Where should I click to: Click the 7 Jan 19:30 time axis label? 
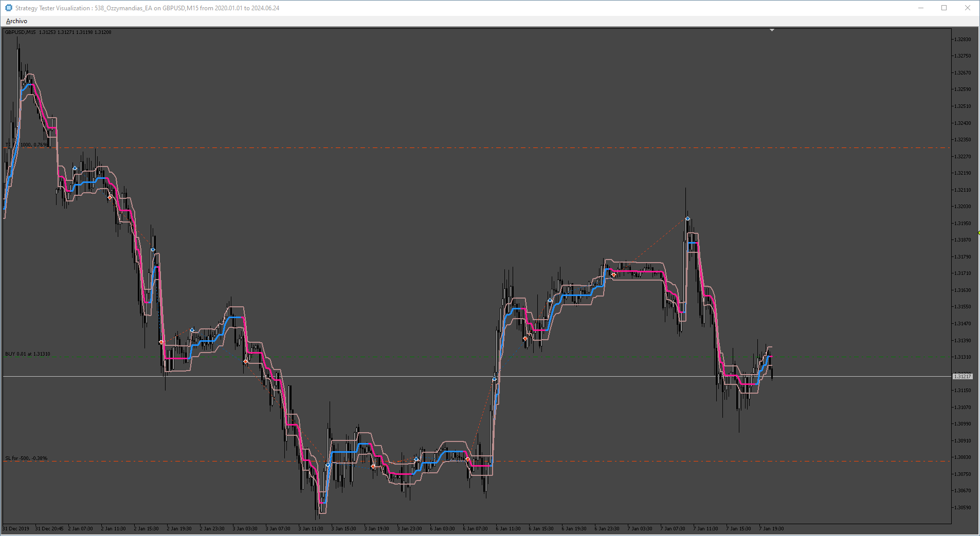(x=772, y=529)
